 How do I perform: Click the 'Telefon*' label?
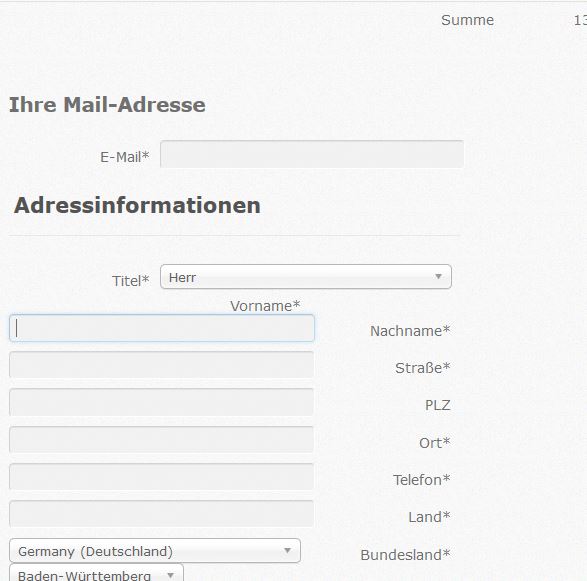click(x=422, y=480)
